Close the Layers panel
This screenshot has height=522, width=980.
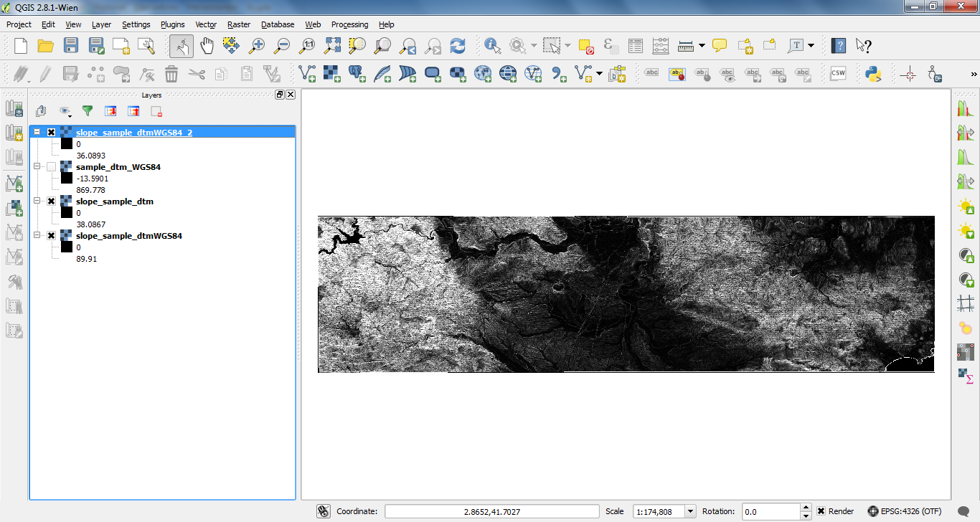click(290, 95)
